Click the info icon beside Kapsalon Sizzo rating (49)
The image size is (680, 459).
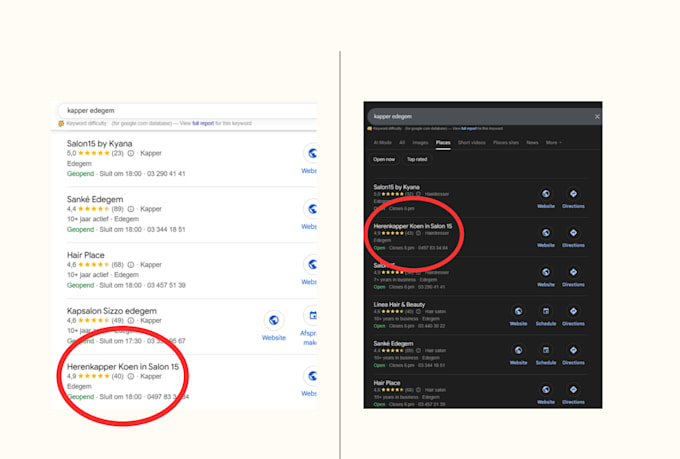pyautogui.click(x=131, y=321)
